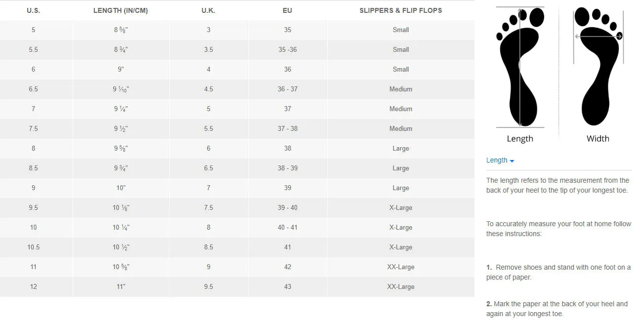Click the U.S. size 5 cell
This screenshot has width=644, height=323.
coord(34,30)
